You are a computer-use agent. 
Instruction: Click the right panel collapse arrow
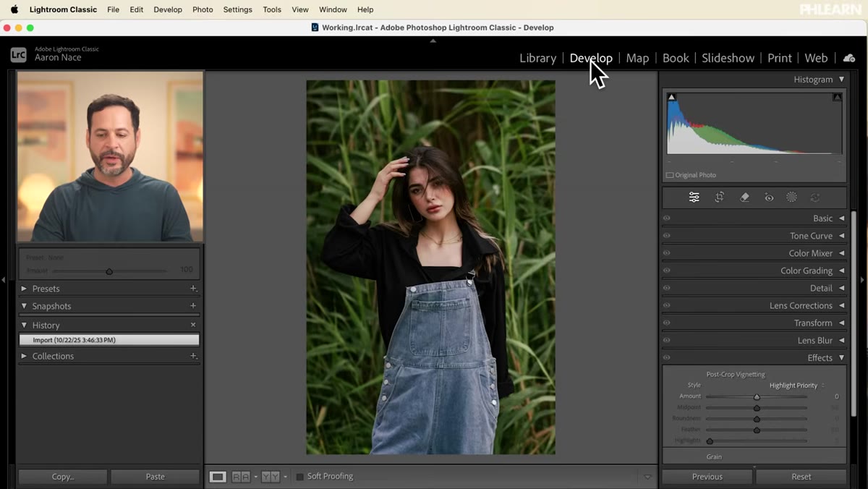(862, 279)
